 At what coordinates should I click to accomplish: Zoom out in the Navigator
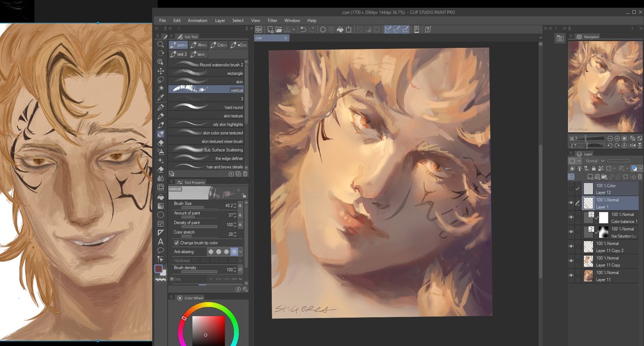(610, 138)
